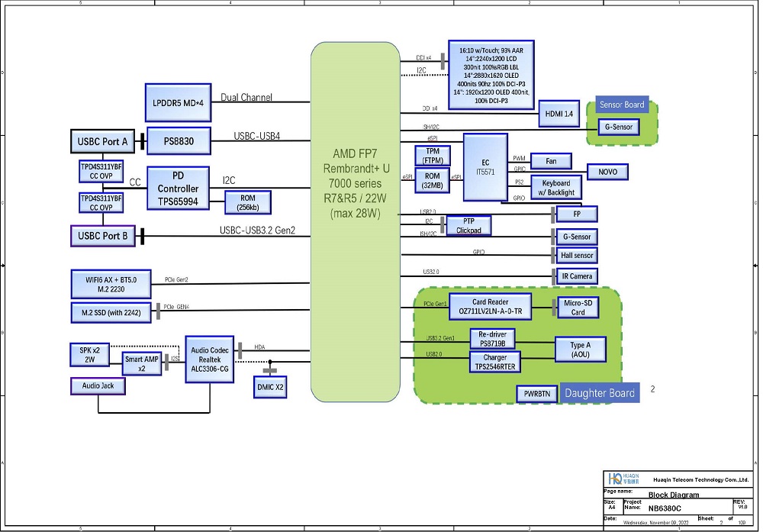Select the Re-driver PS8719B block
Screen dimensions: 763x532
click(x=492, y=339)
